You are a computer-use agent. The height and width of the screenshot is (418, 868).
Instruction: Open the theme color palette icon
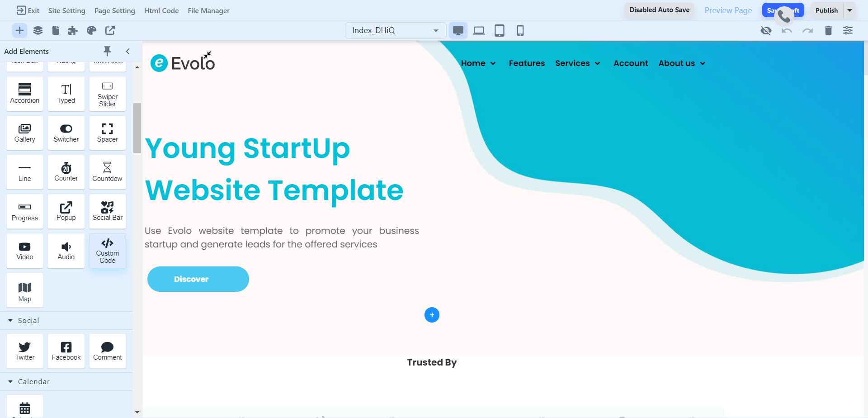91,30
